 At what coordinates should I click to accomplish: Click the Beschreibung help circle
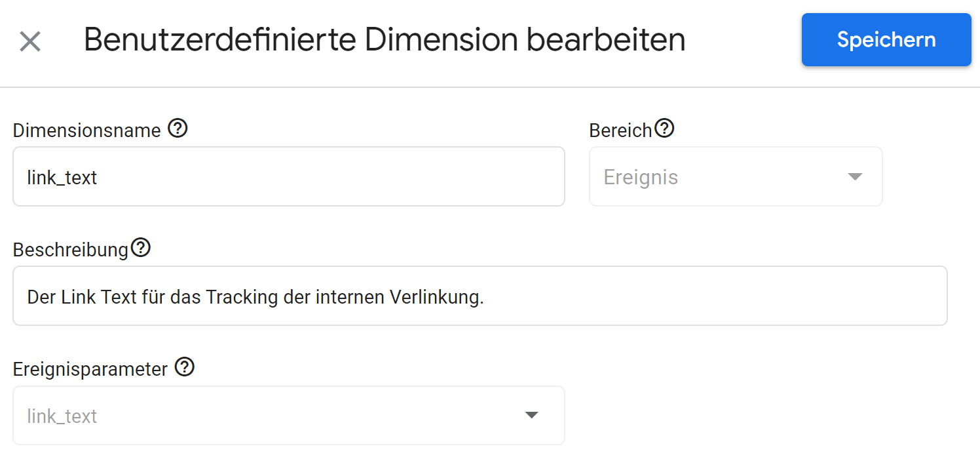(141, 248)
